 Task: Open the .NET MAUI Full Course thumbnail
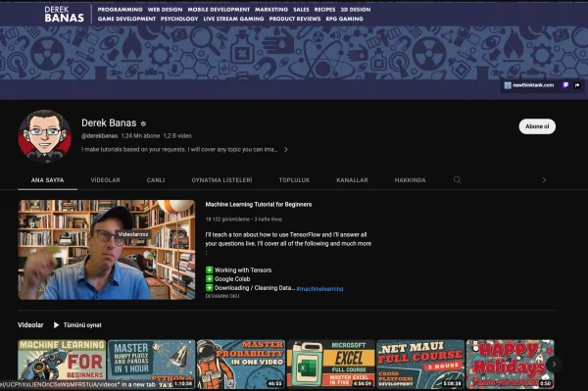(420, 364)
